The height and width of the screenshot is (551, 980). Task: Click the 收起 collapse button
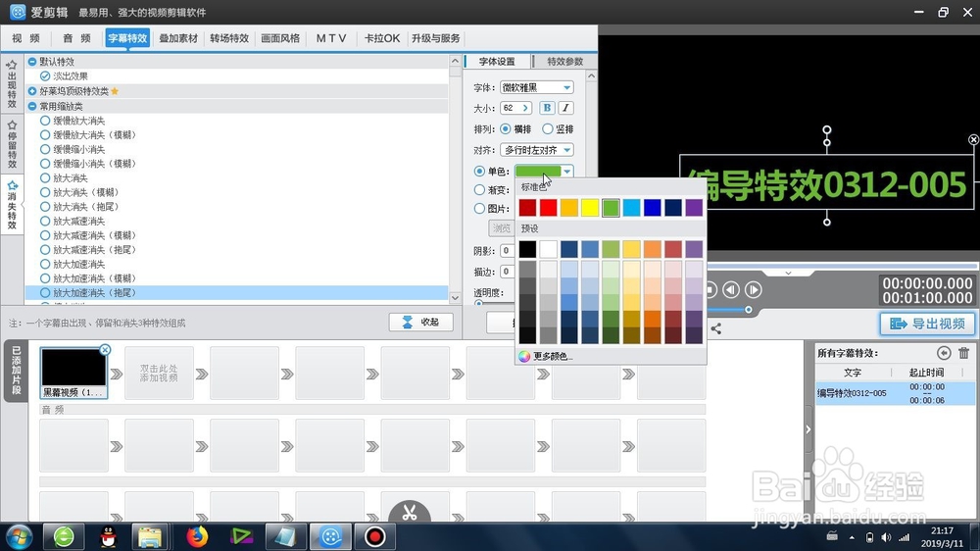(x=421, y=323)
